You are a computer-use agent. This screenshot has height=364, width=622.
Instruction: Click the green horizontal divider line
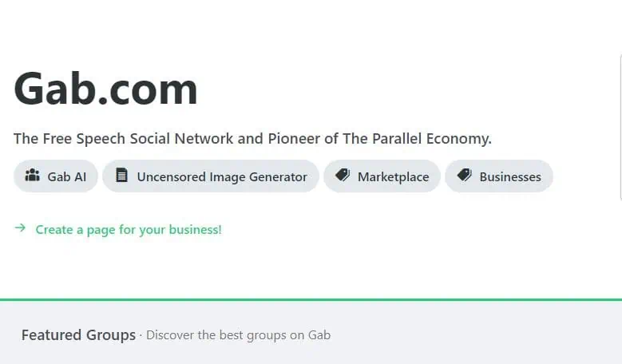pyautogui.click(x=311, y=300)
